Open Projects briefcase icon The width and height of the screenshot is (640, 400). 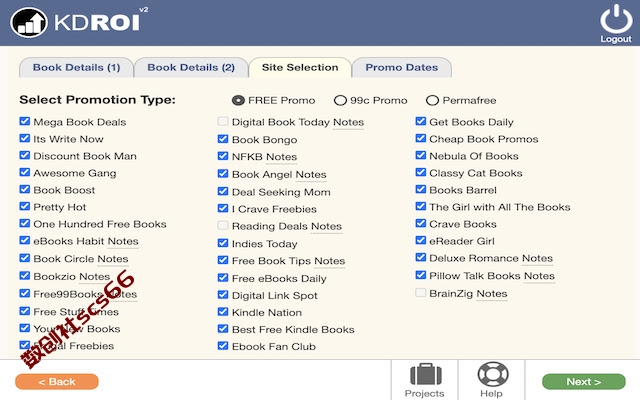click(x=425, y=374)
